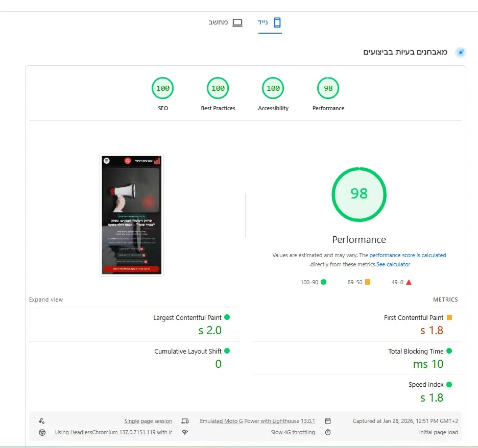Click the calendar icon near capture date

click(328, 421)
